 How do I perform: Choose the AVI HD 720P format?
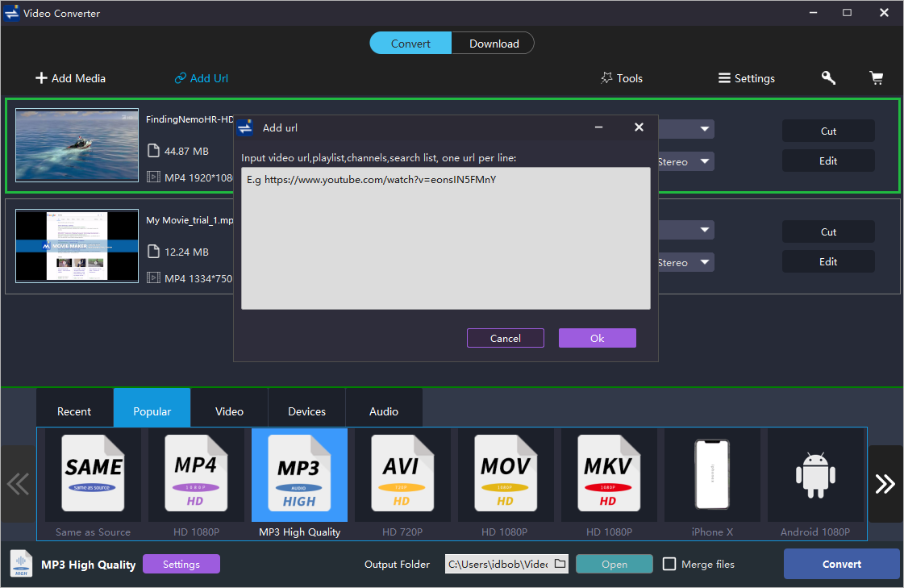tap(402, 473)
